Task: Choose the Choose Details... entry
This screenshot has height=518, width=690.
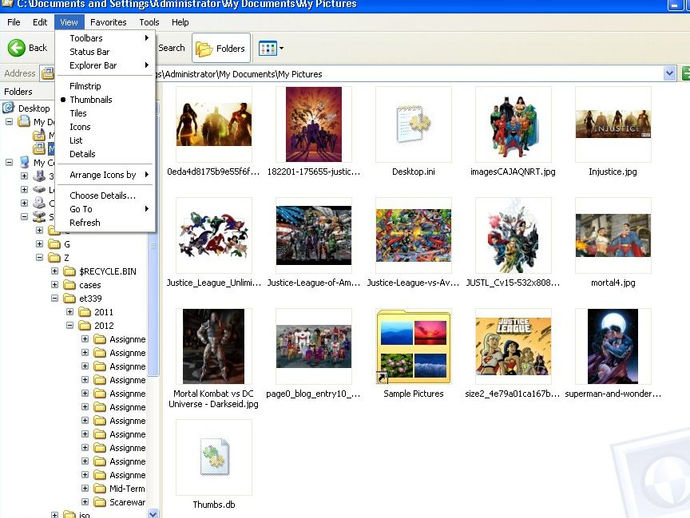Action: pyautogui.click(x=106, y=195)
